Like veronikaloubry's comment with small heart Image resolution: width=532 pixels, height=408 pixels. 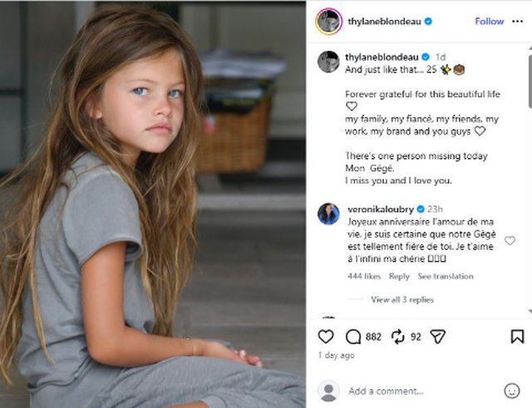510,240
